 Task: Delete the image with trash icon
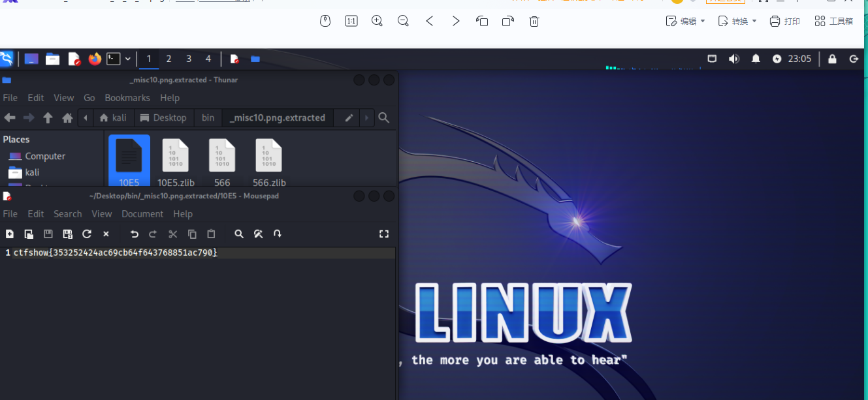[x=534, y=21]
